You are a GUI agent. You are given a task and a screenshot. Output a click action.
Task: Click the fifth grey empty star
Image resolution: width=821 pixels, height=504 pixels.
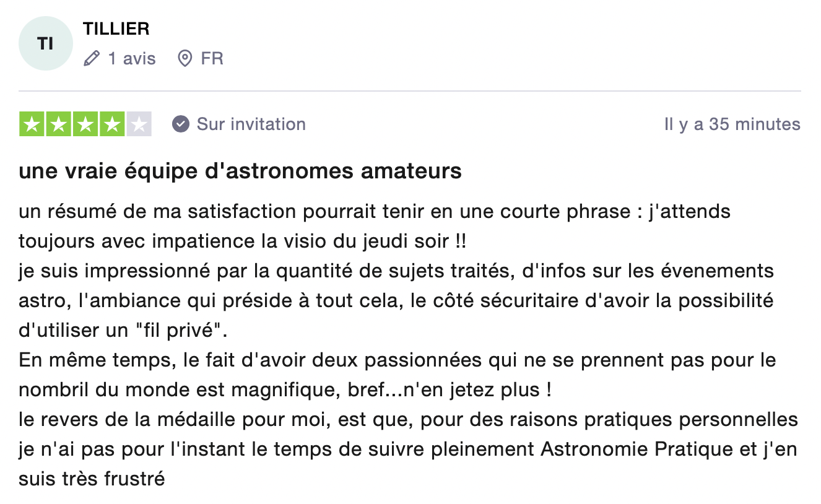(139, 124)
